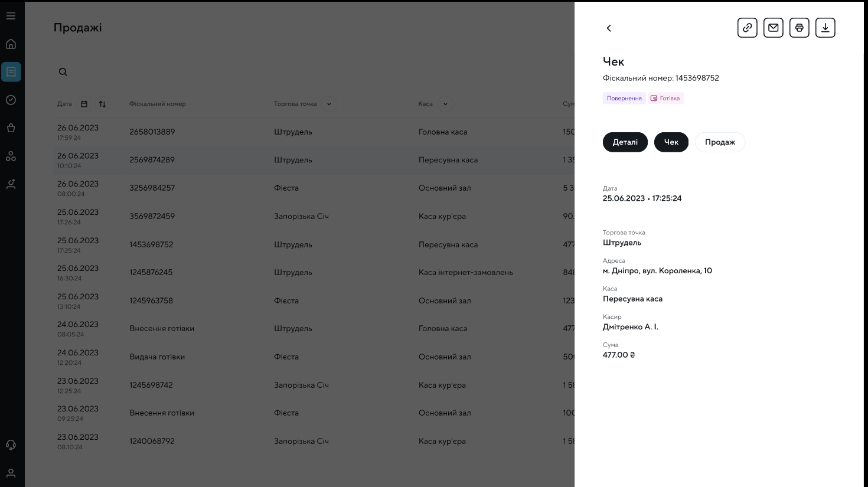The image size is (868, 487).
Task: Open sale row with fiscal number 2658013889
Action: [152, 132]
